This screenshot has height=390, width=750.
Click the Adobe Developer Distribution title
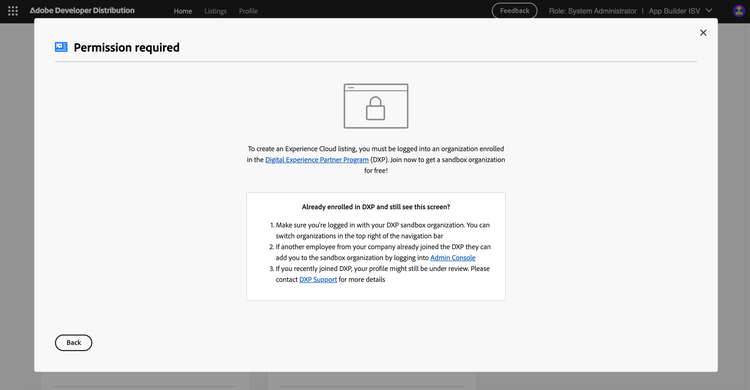pyautogui.click(x=82, y=11)
